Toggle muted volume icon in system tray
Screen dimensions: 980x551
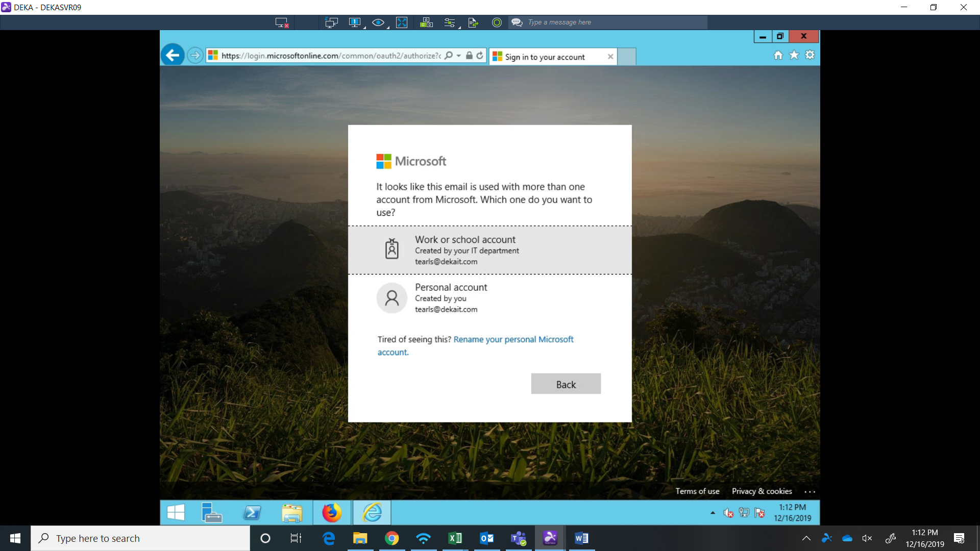(867, 538)
